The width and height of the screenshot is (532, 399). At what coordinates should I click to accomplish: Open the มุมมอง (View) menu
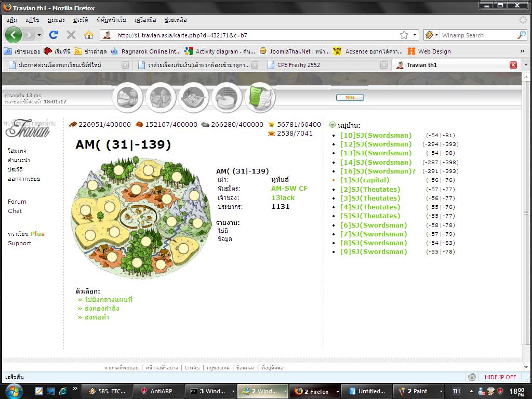[56, 20]
